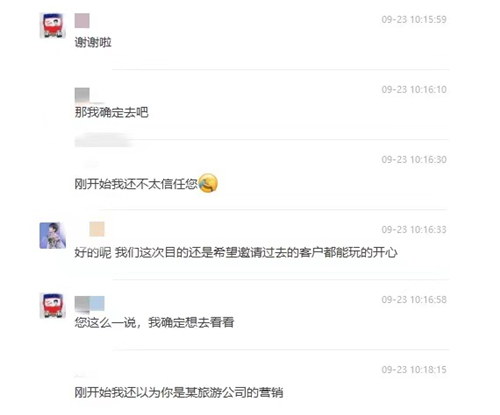
Task: Select the message 那我确定去吧
Action: coord(111,112)
